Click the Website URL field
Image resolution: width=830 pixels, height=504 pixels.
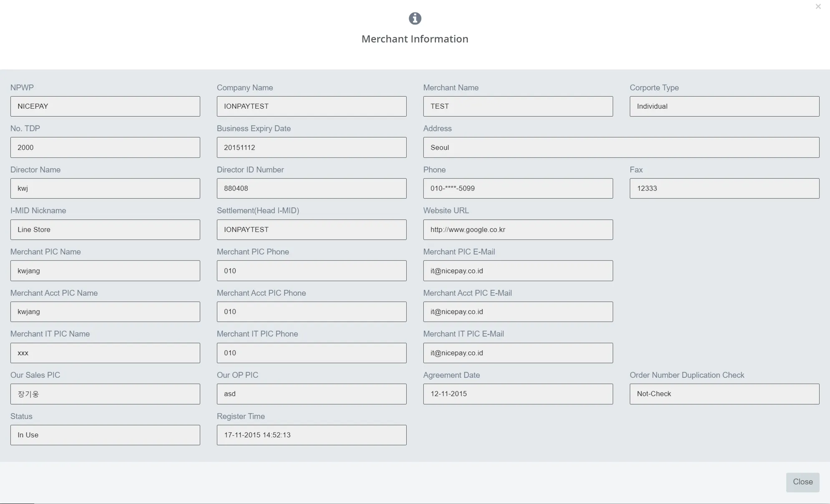point(518,230)
